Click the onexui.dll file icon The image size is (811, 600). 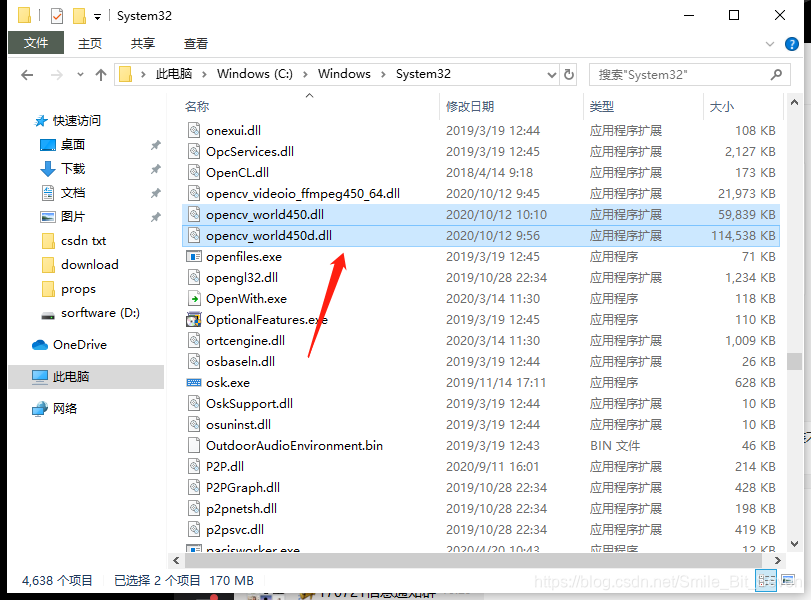(x=194, y=130)
